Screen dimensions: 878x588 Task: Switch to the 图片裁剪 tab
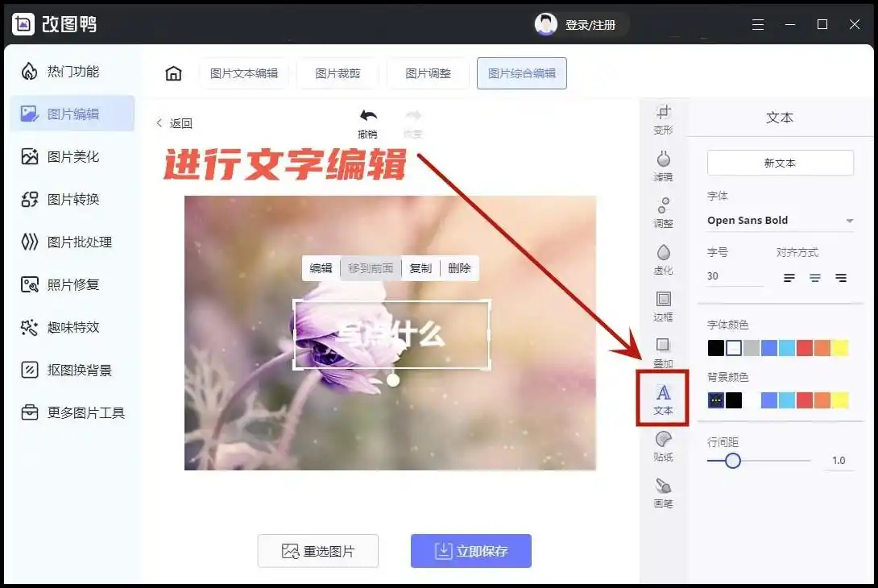pos(338,73)
